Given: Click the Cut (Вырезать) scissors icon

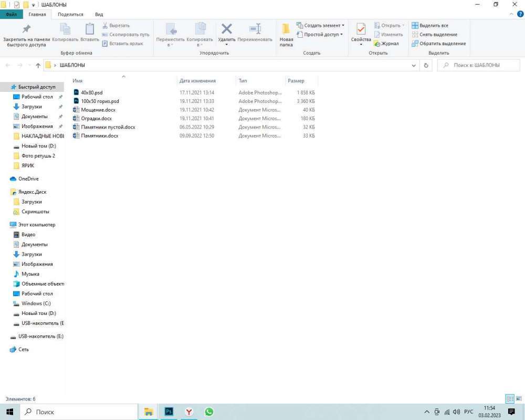Looking at the screenshot, I should 105,25.
